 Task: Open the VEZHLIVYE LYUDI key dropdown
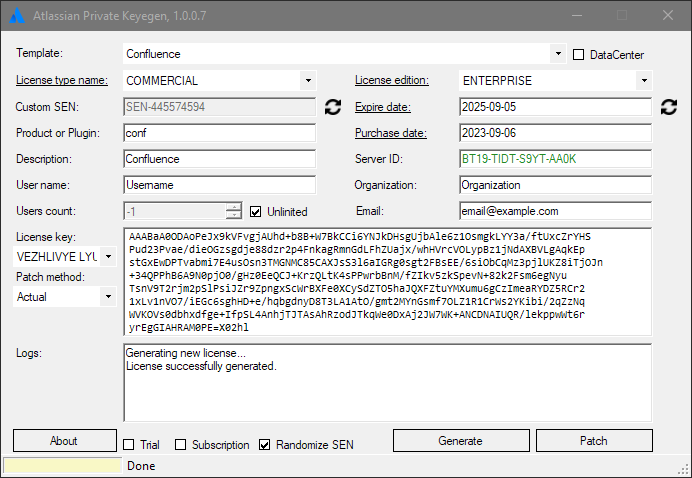[108, 256]
